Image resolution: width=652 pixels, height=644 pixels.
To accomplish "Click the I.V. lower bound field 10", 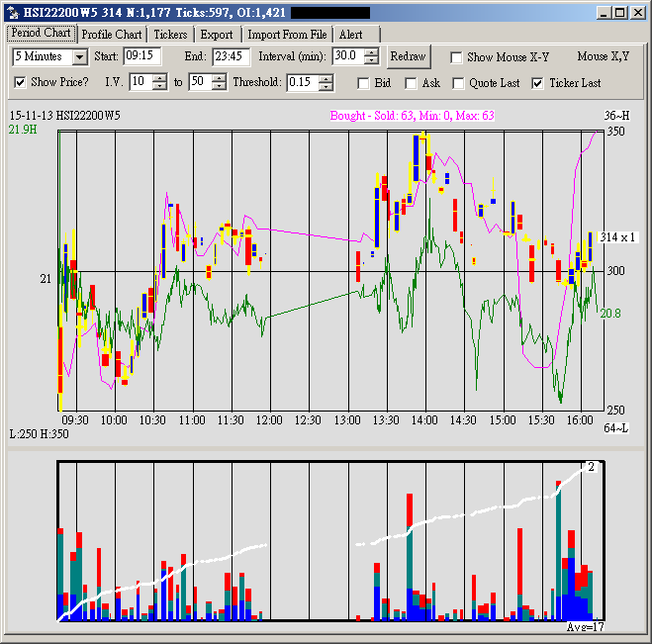I will coord(140,82).
